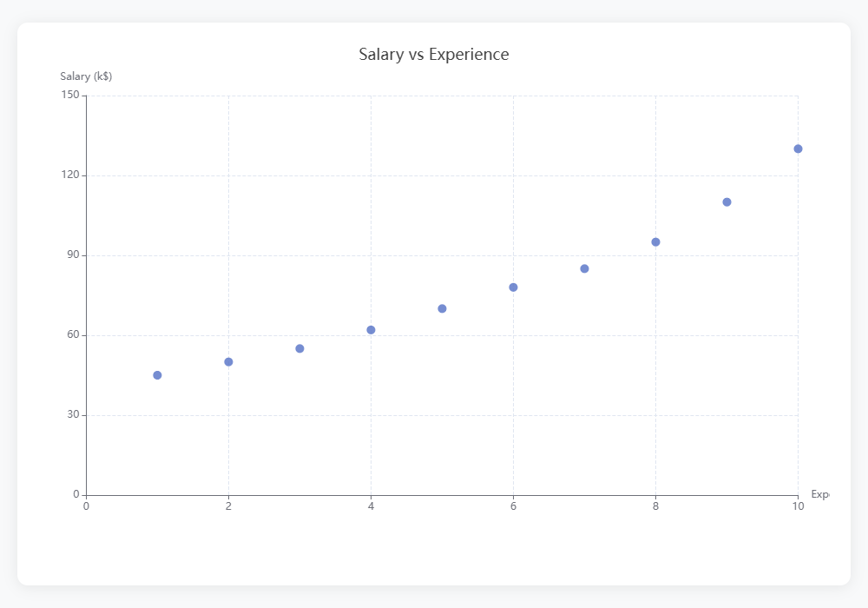Click the data point at experience 9
The image size is (868, 608).
727,202
